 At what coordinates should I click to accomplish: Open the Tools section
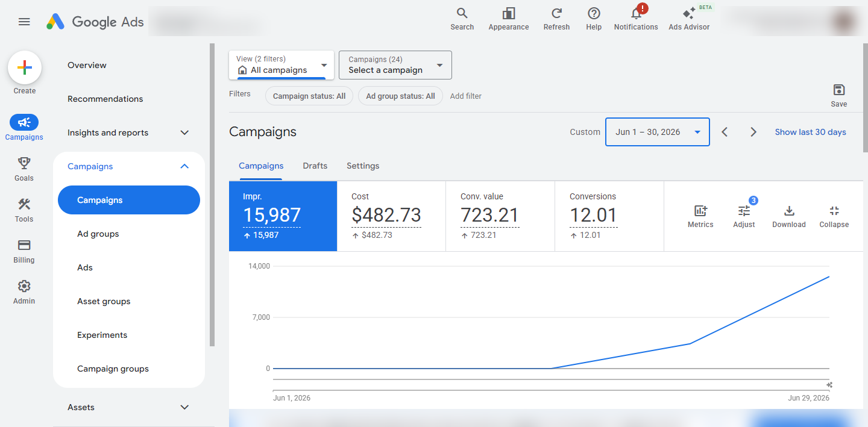24,210
